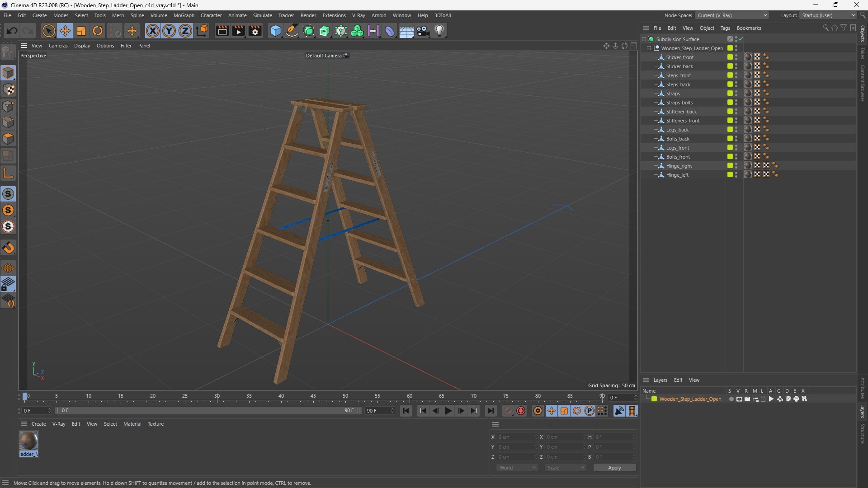Screen dimensions: 868x488
Task: Open the Simulate menu
Action: tap(262, 15)
